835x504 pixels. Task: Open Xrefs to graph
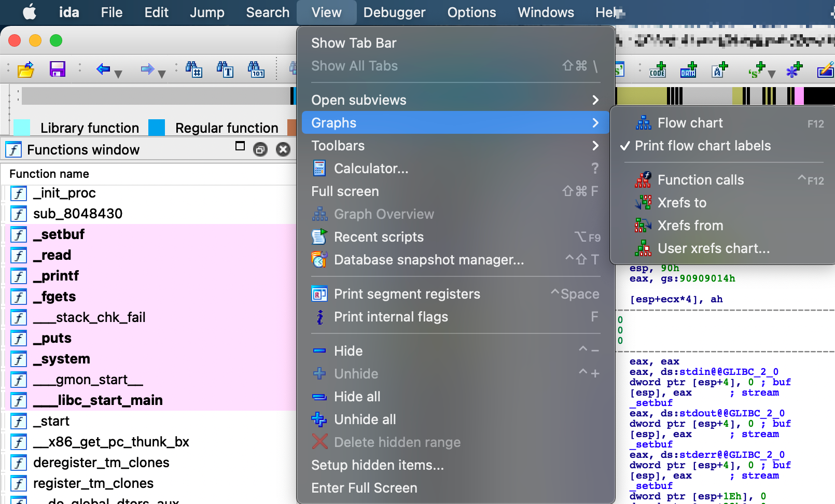point(724,203)
